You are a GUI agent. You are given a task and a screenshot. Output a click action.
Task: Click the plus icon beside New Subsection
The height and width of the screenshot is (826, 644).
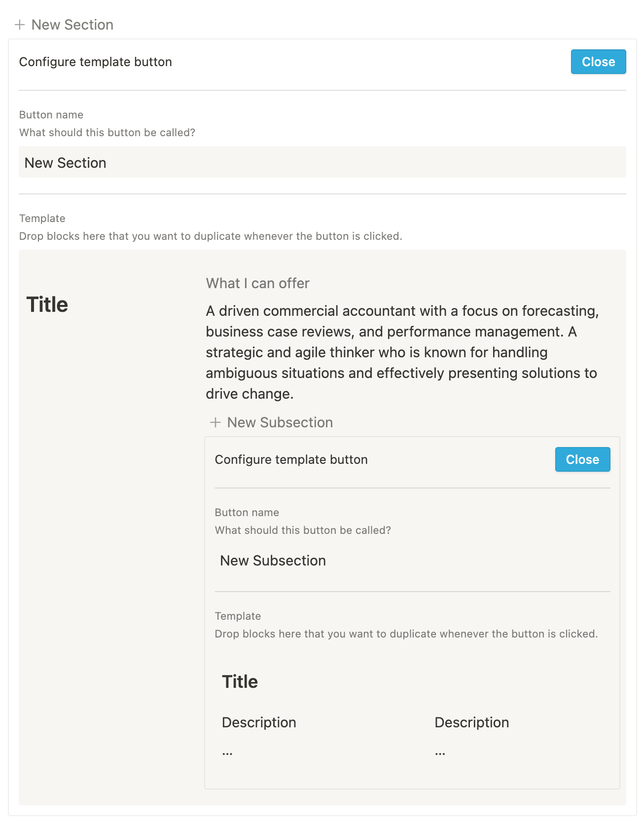click(x=215, y=422)
